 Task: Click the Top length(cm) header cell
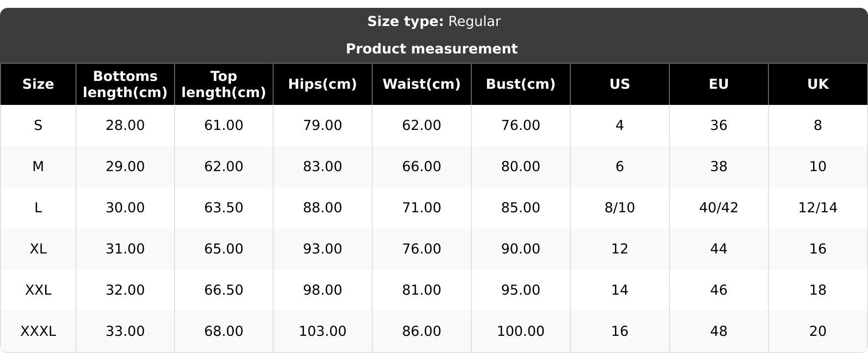224,84
